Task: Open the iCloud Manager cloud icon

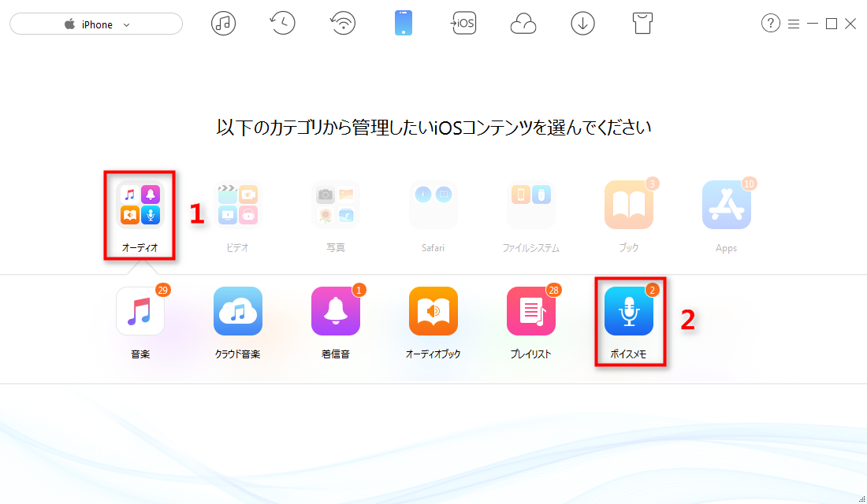Action: 523,24
